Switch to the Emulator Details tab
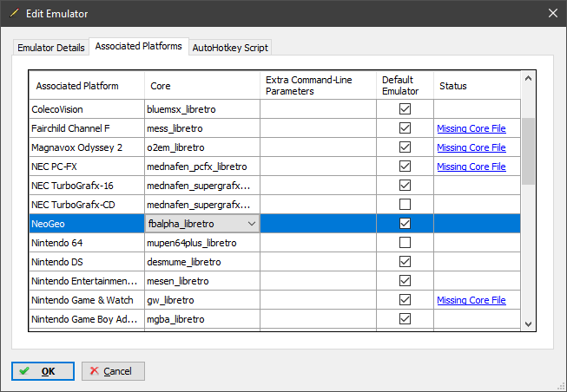The width and height of the screenshot is (567, 392). pyautogui.click(x=51, y=48)
